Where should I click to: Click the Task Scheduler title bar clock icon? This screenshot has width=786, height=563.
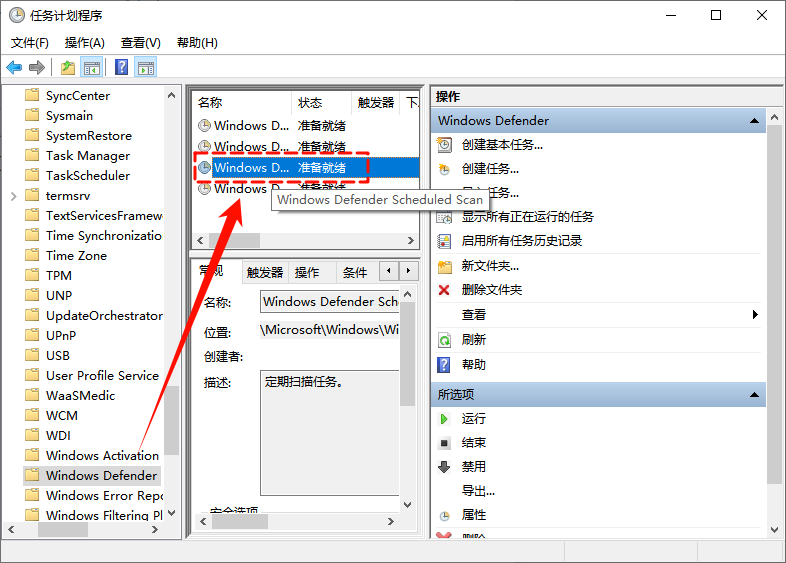tap(17, 16)
